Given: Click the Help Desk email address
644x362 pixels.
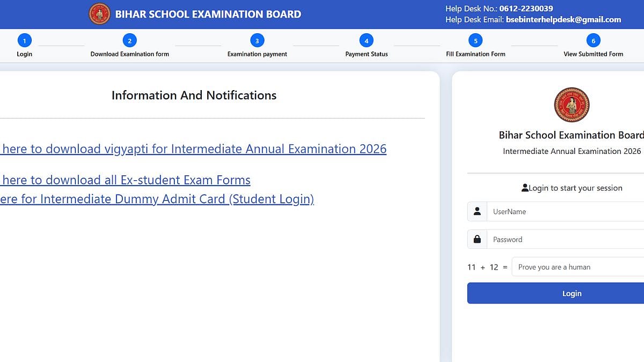Looking at the screenshot, I should point(562,19).
